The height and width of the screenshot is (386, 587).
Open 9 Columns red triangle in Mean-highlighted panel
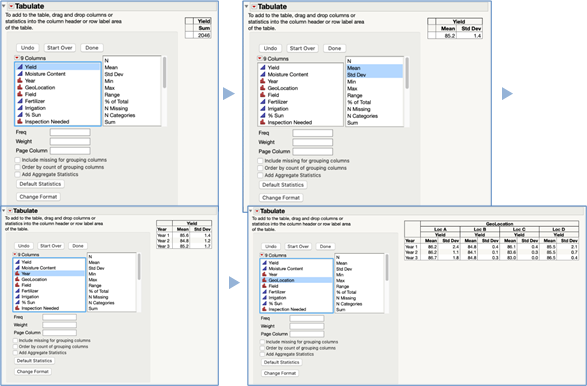click(259, 58)
